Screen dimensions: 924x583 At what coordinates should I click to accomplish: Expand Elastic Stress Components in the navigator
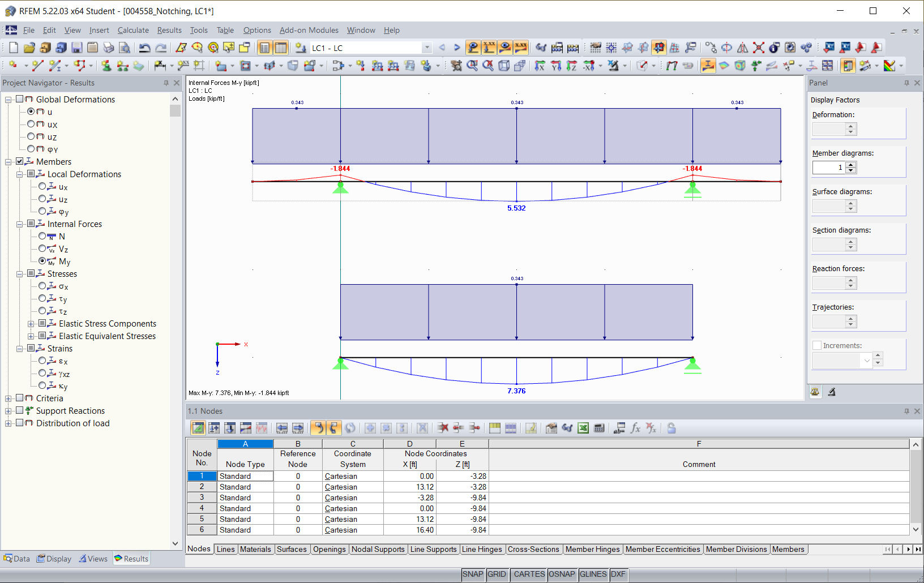[x=32, y=323]
